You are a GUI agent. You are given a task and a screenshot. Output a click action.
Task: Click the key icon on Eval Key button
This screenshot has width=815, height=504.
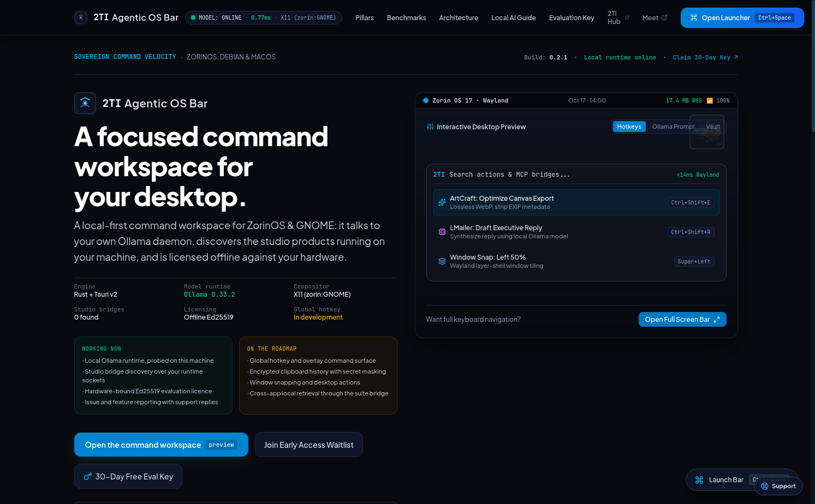87,476
